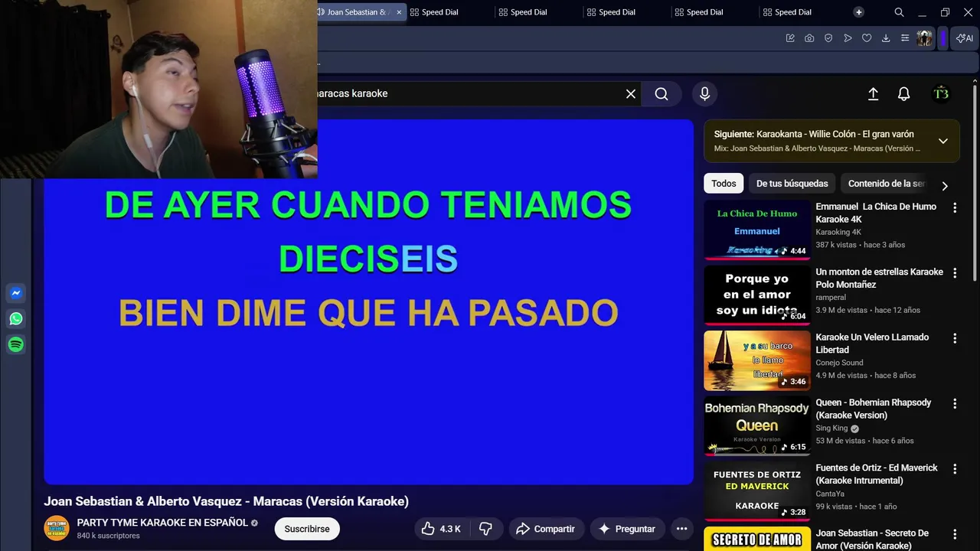Start voice search with the microphone
Image resolution: width=980 pixels, height=551 pixels.
click(704, 93)
